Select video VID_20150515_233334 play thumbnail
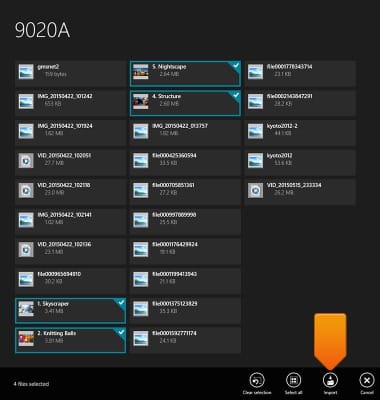 255,191
